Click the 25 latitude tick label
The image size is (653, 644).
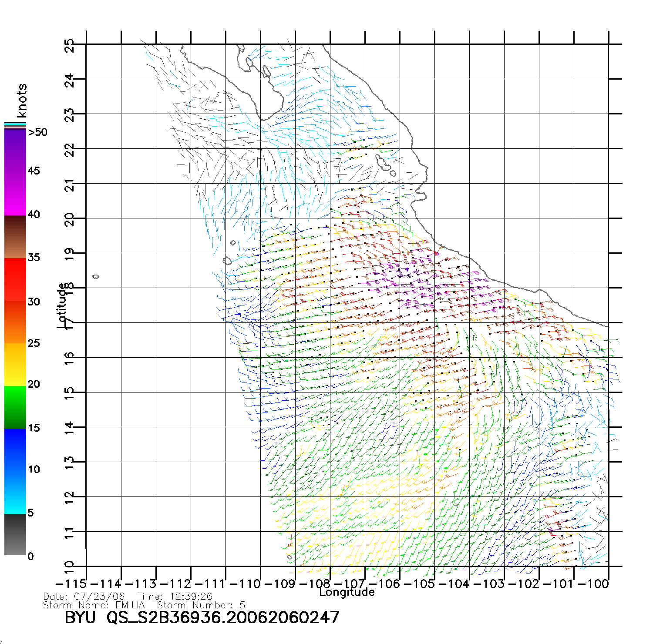[70, 45]
